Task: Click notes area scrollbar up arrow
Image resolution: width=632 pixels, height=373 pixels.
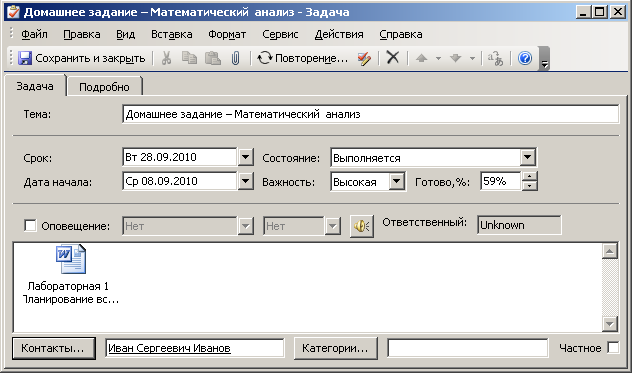Action: pos(609,251)
